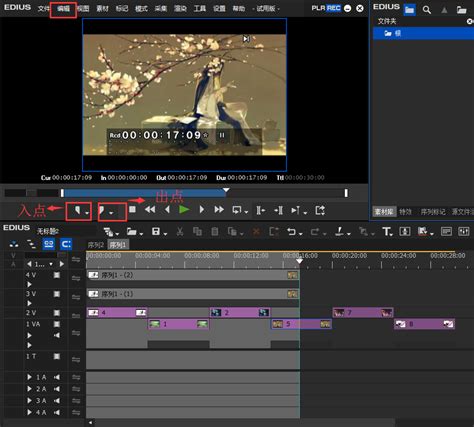Toggle the video mute square on 3 V track

tap(57, 294)
